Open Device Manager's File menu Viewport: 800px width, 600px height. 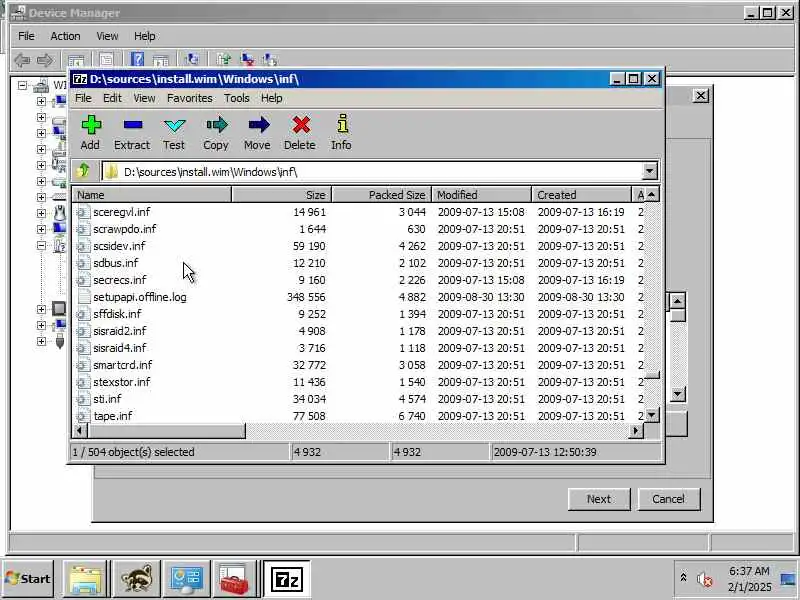coord(27,36)
